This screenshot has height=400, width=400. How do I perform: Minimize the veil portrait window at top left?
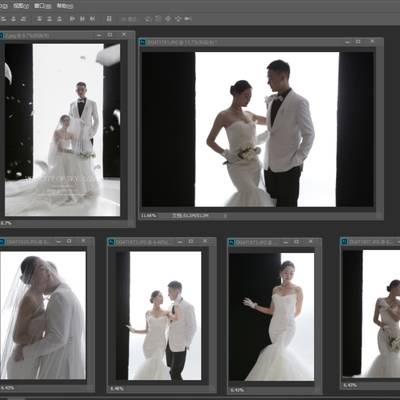tap(99, 35)
